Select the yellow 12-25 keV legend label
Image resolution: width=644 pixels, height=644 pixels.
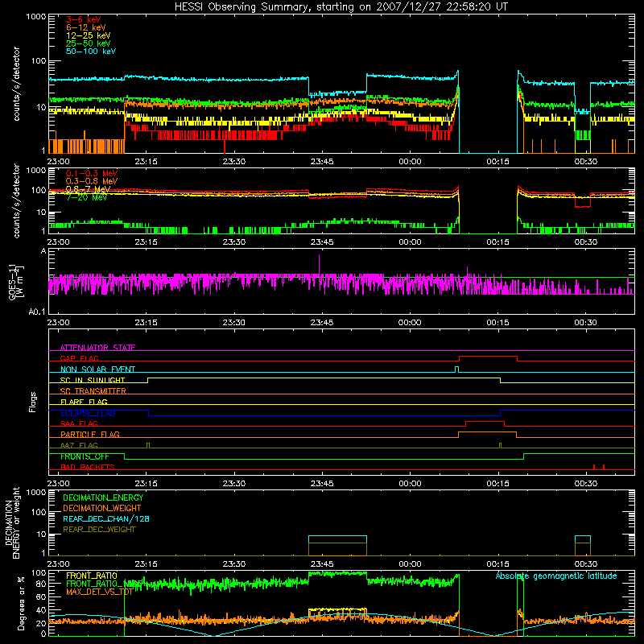tap(89, 35)
